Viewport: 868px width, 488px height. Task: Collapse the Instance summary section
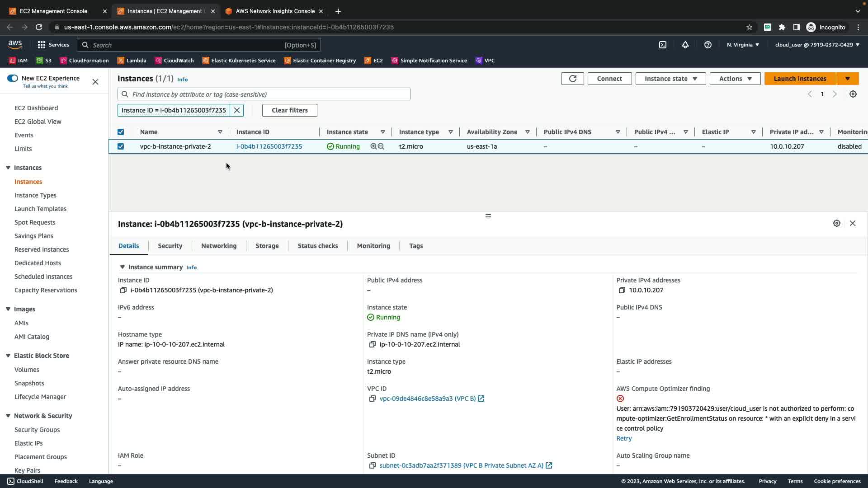[122, 267]
